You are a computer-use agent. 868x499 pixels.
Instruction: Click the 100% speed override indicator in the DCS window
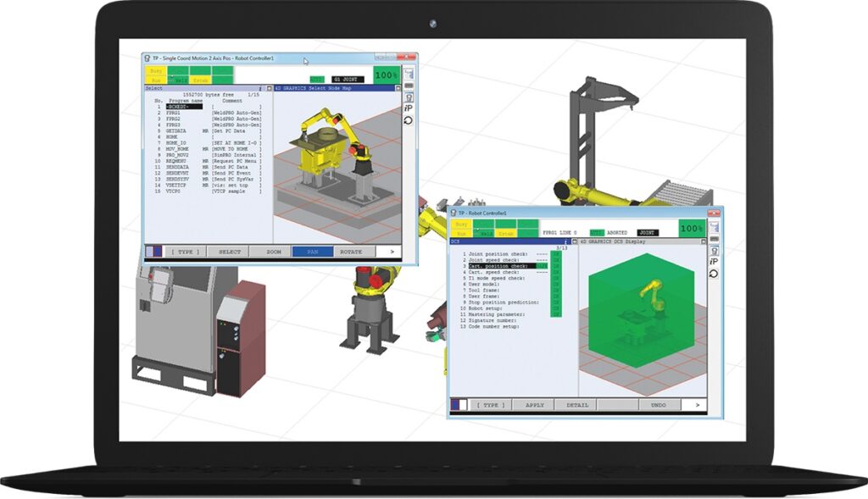point(691,228)
